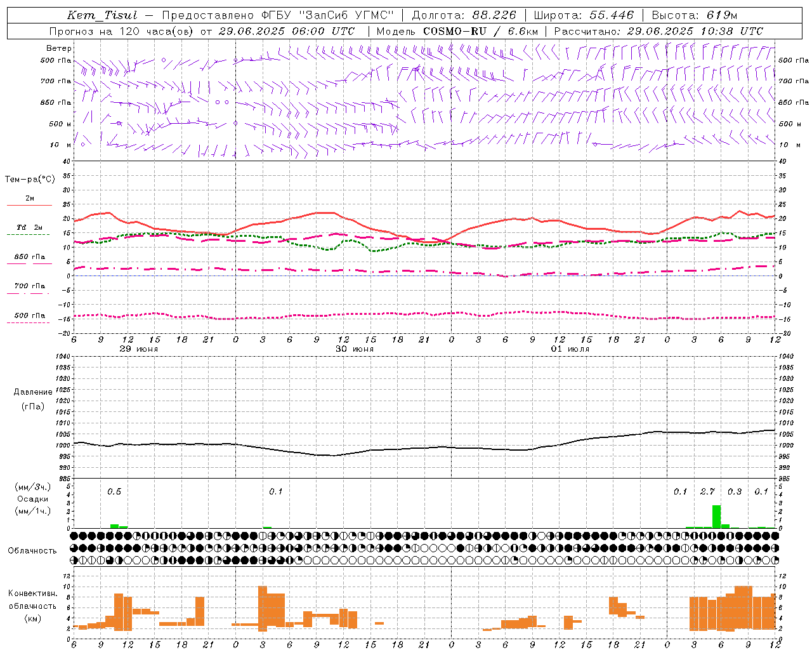Click the 'Тем-ра(°C)' temperature panel label
Viewport: 812px width, 650px height.
tap(30, 180)
